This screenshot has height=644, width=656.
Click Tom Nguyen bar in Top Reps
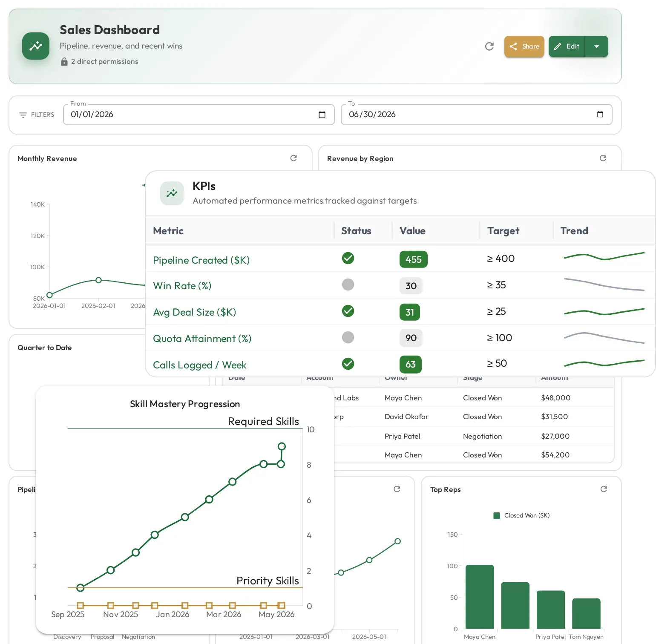coord(586,613)
